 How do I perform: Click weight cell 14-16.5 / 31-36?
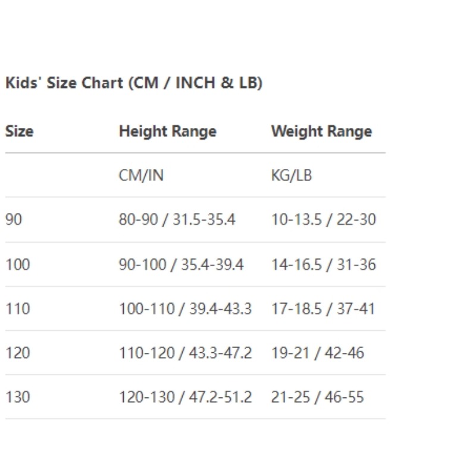[x=324, y=264]
